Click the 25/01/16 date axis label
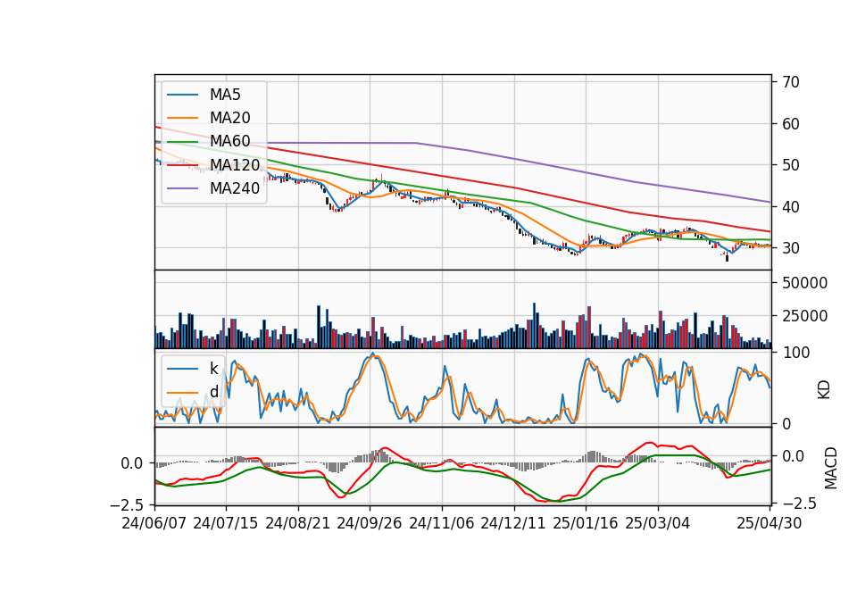This screenshot has width=857, height=616. 586,524
